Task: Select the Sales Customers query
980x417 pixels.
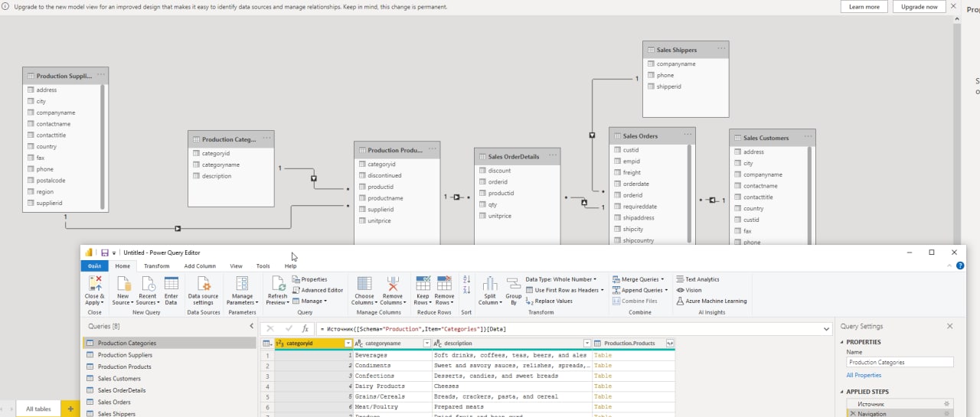Action: click(x=168, y=378)
